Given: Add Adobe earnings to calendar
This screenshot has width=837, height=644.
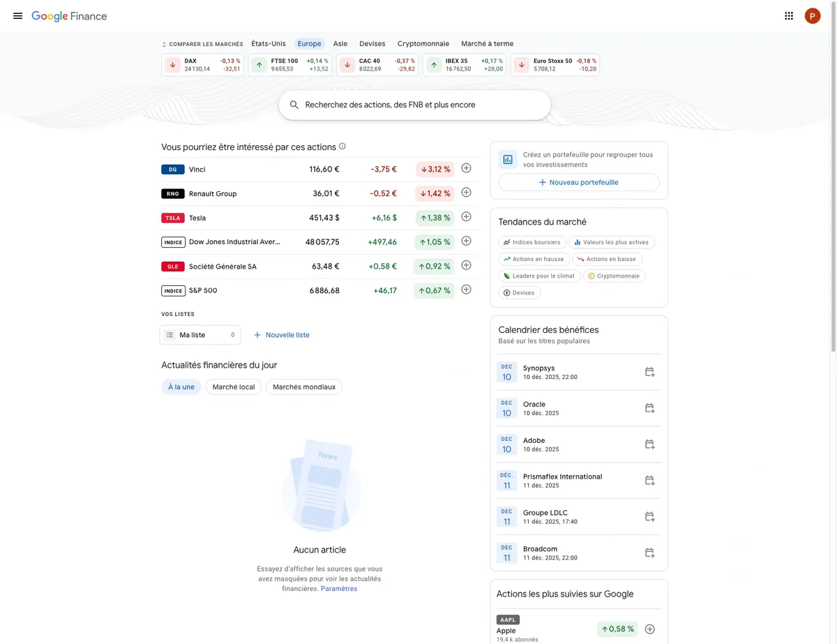Looking at the screenshot, I should (x=649, y=444).
